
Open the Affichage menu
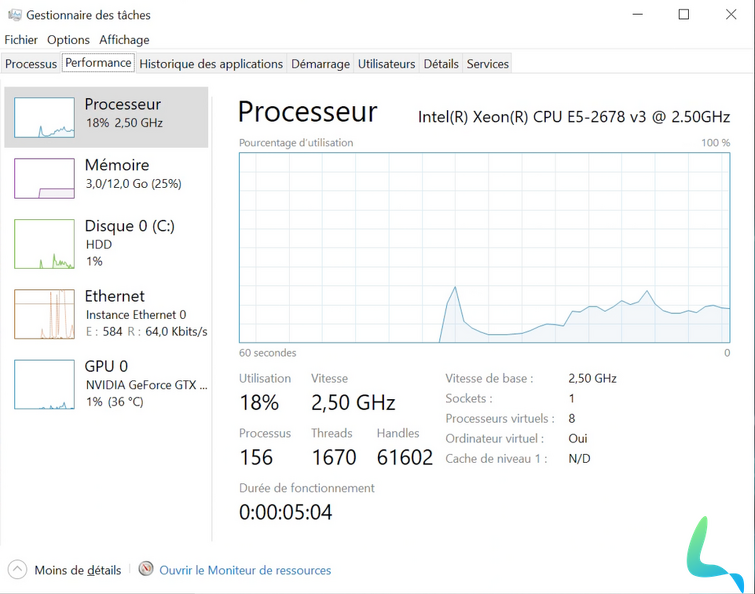(124, 40)
